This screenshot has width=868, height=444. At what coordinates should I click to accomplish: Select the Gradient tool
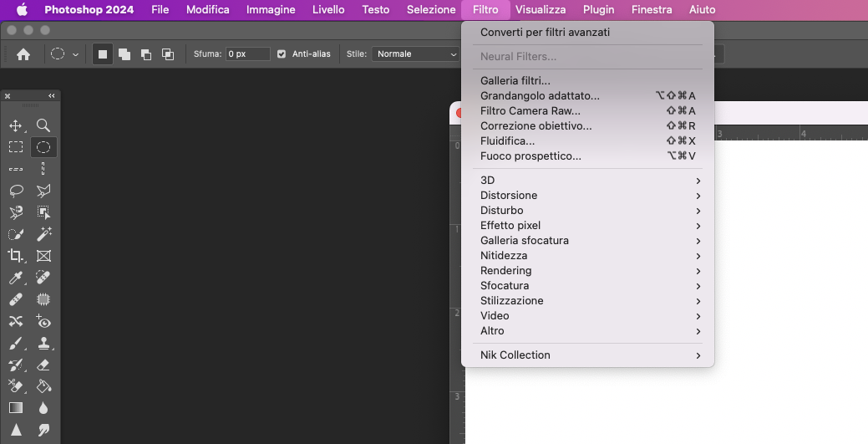point(16,408)
